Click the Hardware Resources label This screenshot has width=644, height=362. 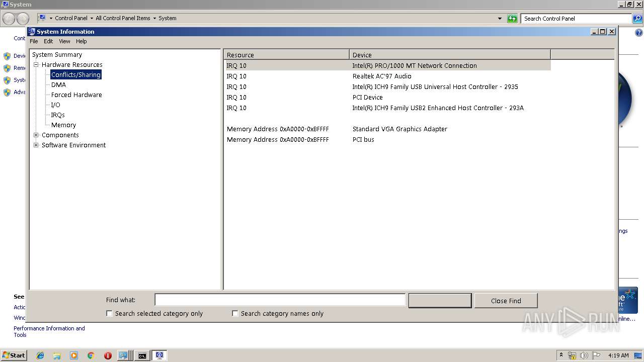coord(72,64)
